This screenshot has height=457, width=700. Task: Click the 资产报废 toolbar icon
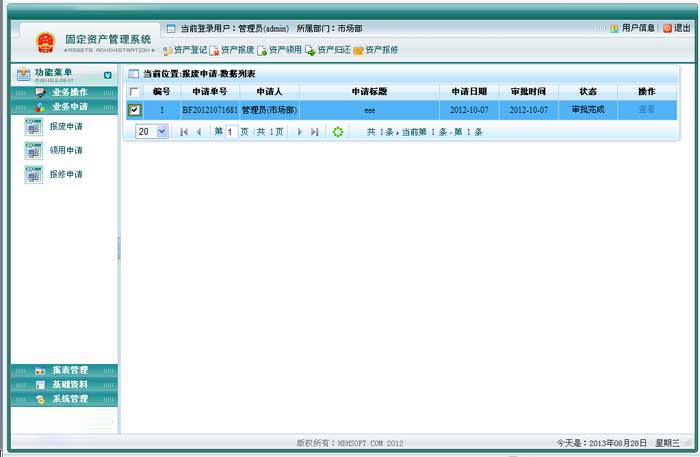click(214, 49)
